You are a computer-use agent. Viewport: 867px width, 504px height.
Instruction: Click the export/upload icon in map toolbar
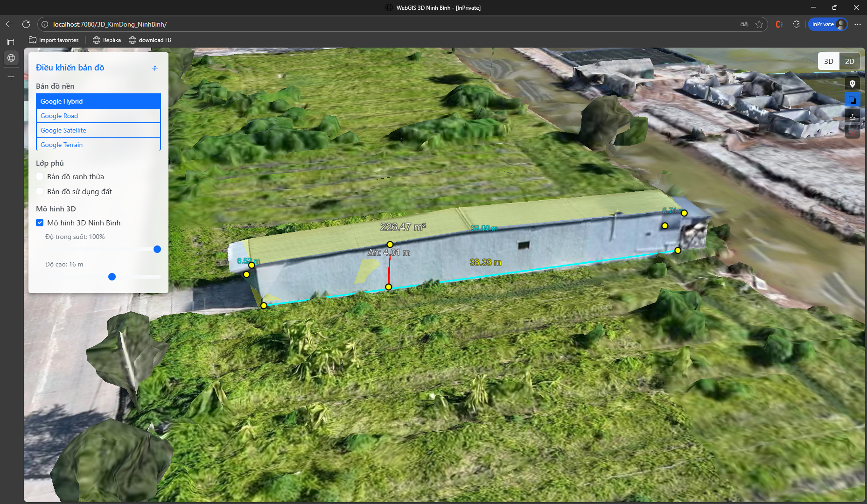852,117
